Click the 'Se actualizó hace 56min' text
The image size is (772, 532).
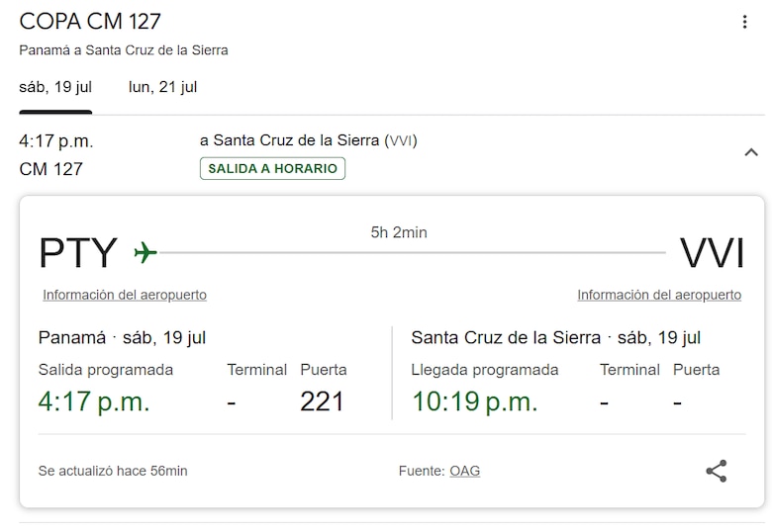(113, 471)
